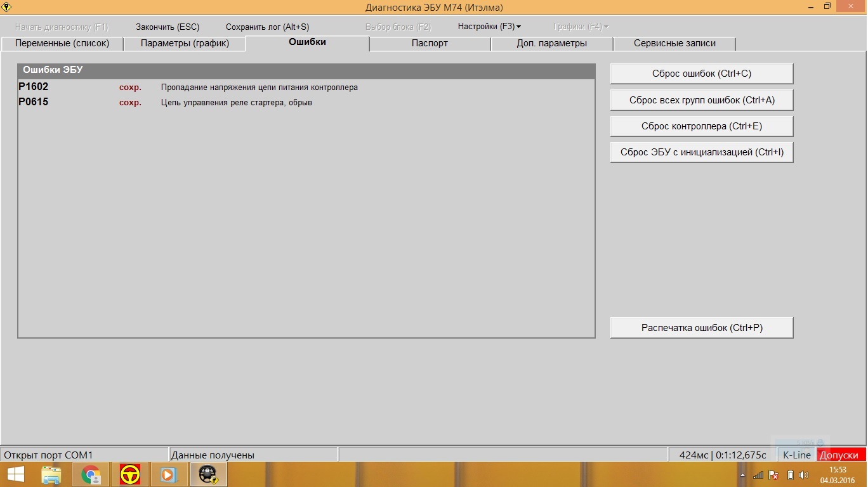Open the media player icon in taskbar
The height and width of the screenshot is (487, 868).
[x=169, y=474]
